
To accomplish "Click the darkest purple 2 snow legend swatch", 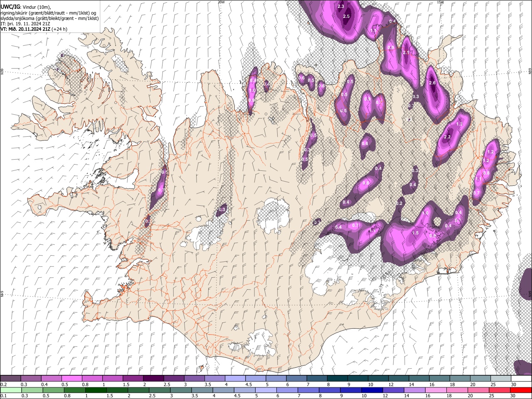I will click(x=153, y=379).
